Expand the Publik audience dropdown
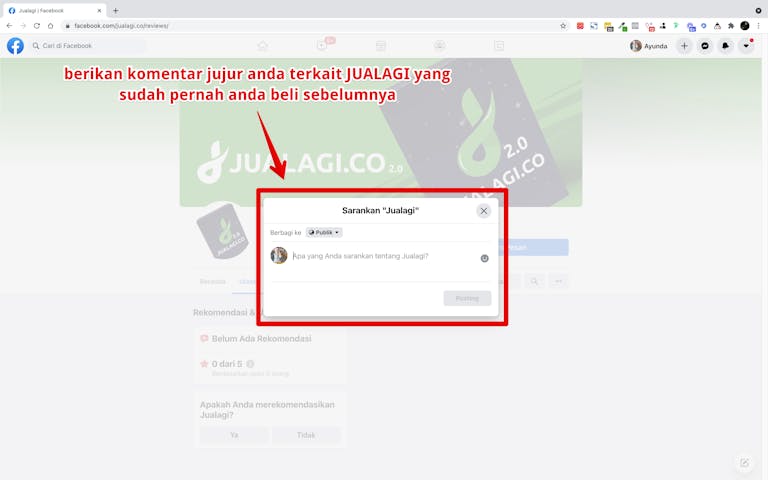The width and height of the screenshot is (768, 480). (x=324, y=232)
